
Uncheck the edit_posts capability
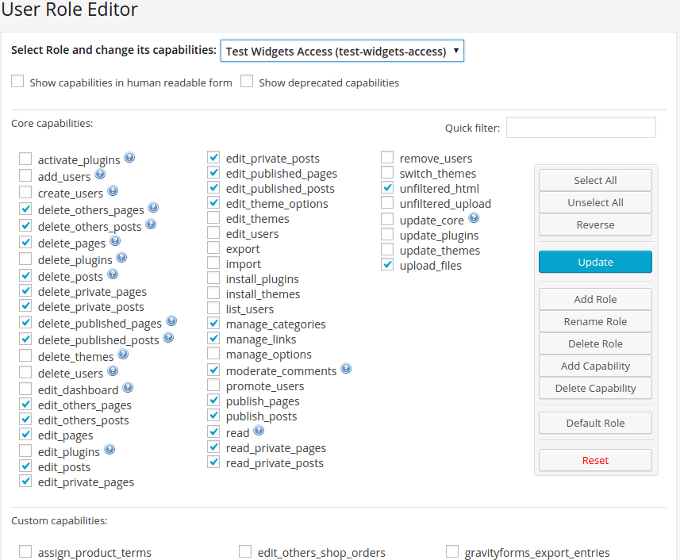[x=26, y=465]
